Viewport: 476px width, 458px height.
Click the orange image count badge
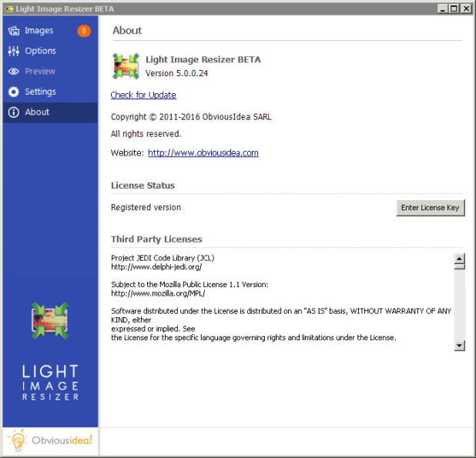click(84, 31)
